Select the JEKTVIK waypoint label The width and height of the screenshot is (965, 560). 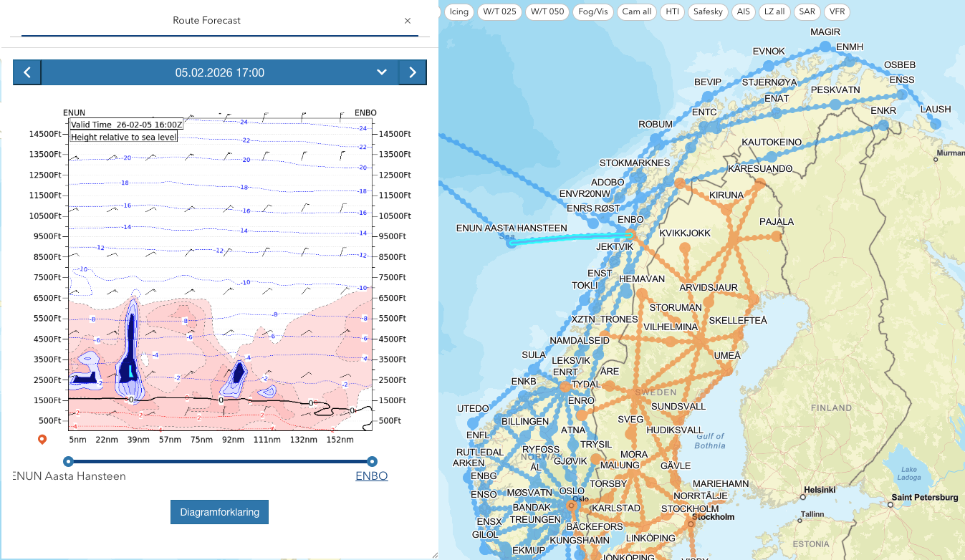pyautogui.click(x=615, y=246)
